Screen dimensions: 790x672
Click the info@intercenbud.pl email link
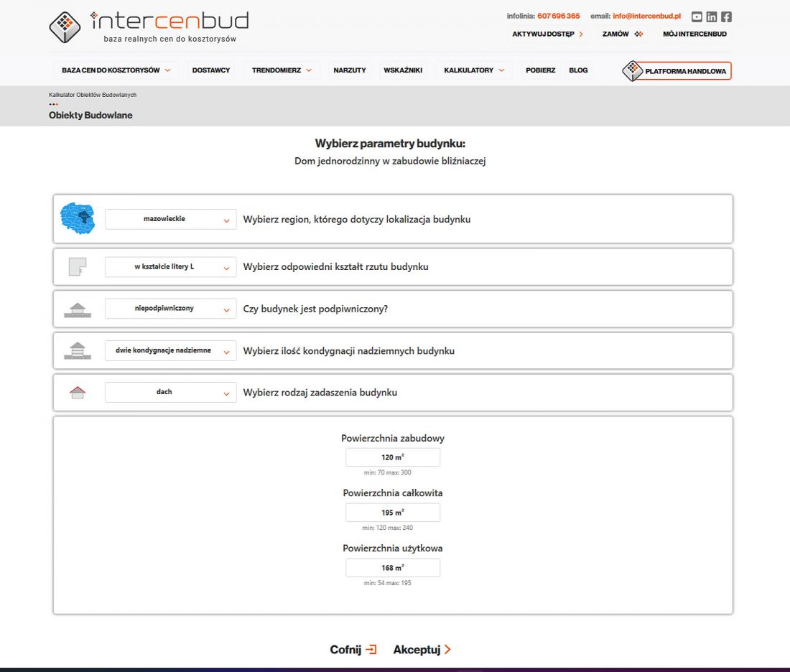(x=646, y=16)
